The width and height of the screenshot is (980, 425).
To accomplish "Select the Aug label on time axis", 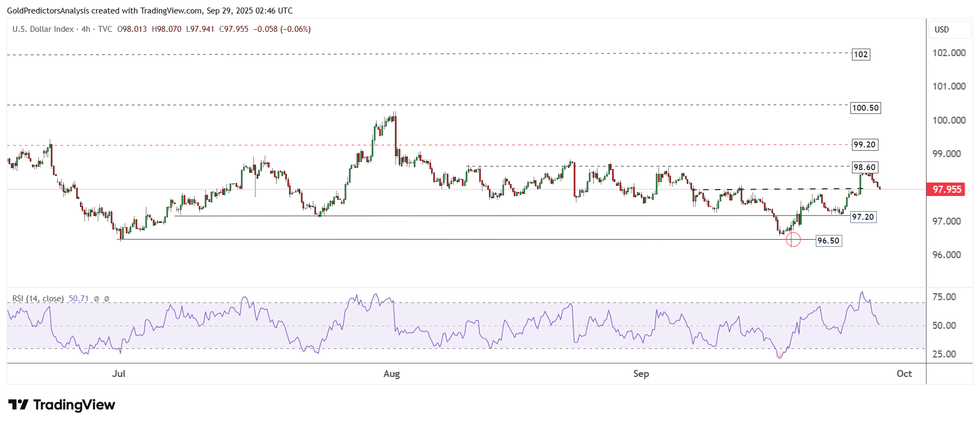I will (x=392, y=374).
